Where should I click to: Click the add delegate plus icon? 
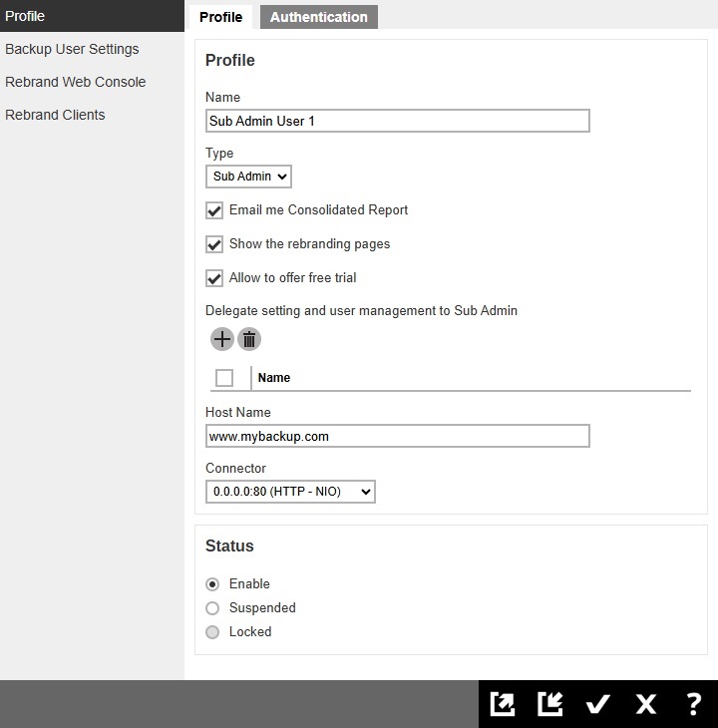[221, 340]
